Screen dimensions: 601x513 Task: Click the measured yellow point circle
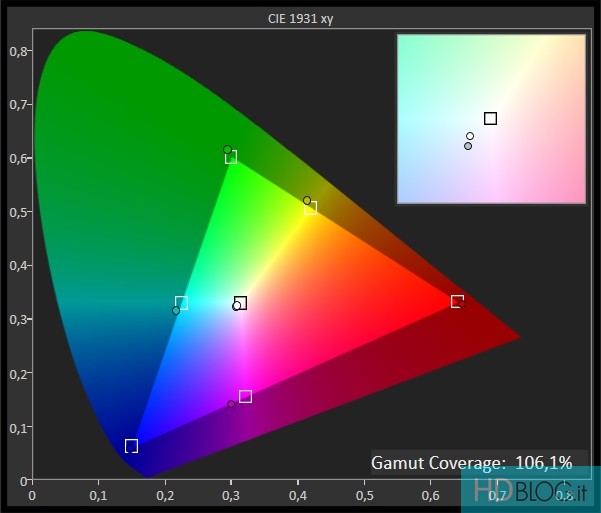[307, 201]
